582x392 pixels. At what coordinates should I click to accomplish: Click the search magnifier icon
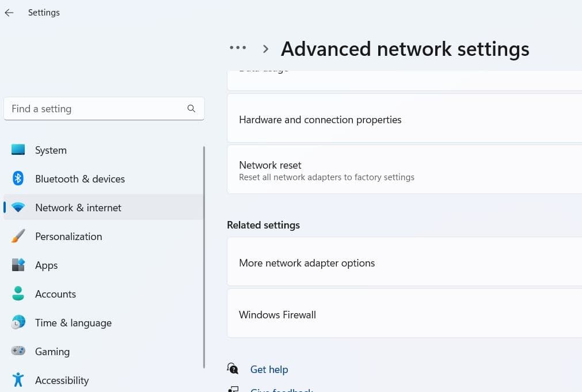[191, 109]
